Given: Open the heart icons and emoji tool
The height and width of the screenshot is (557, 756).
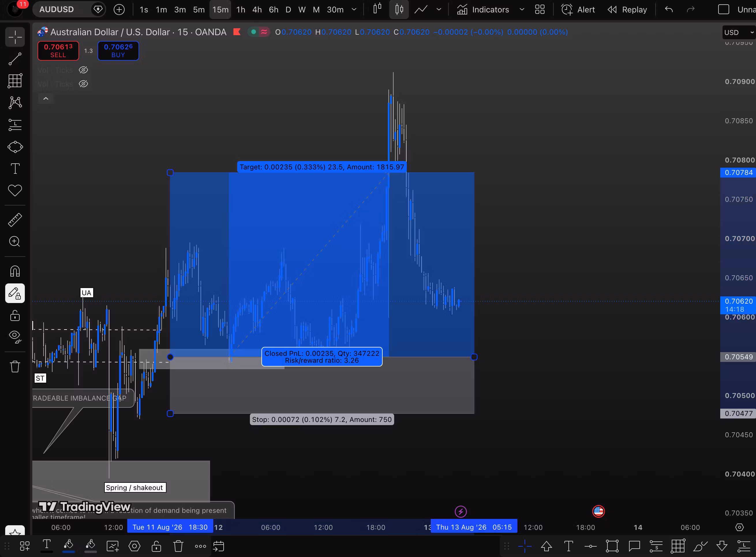Looking at the screenshot, I should point(15,190).
